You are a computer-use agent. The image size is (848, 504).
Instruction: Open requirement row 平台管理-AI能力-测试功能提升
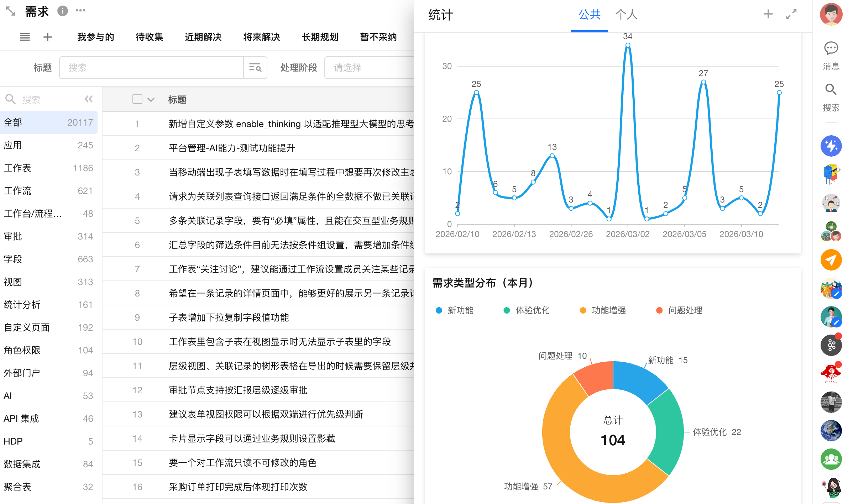(232, 148)
